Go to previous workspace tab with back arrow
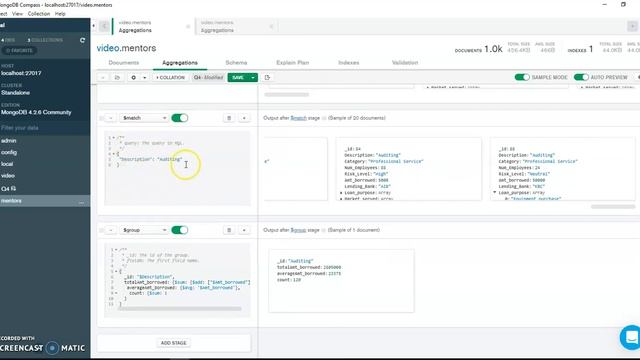The width and height of the screenshot is (640, 360). [x=104, y=27]
